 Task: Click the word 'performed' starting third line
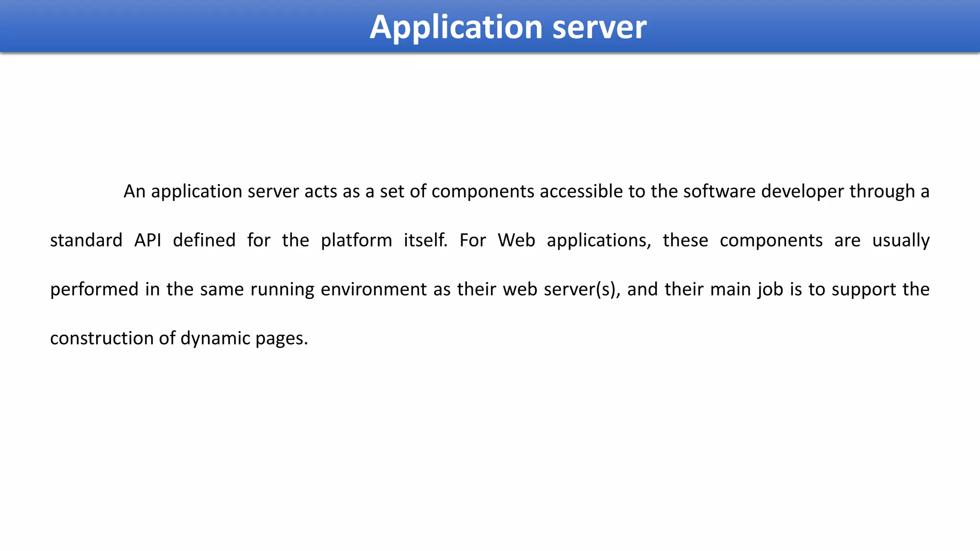tap(94, 289)
